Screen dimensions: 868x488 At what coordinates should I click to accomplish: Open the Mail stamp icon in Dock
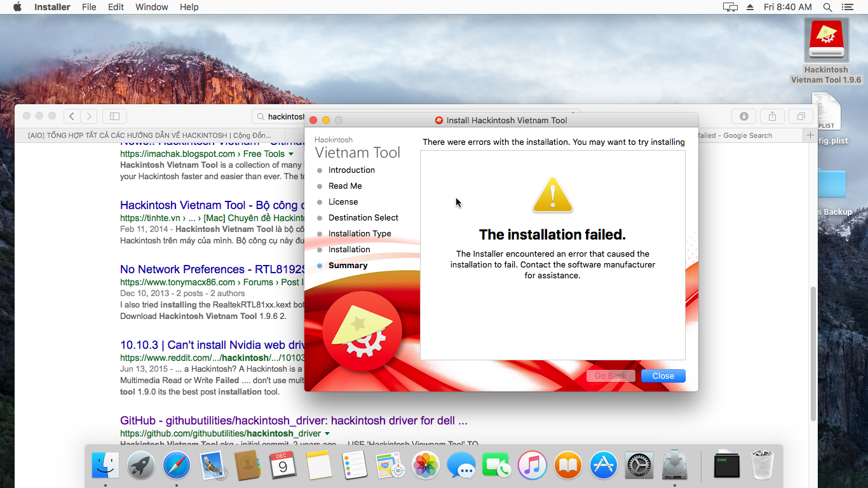click(x=212, y=466)
